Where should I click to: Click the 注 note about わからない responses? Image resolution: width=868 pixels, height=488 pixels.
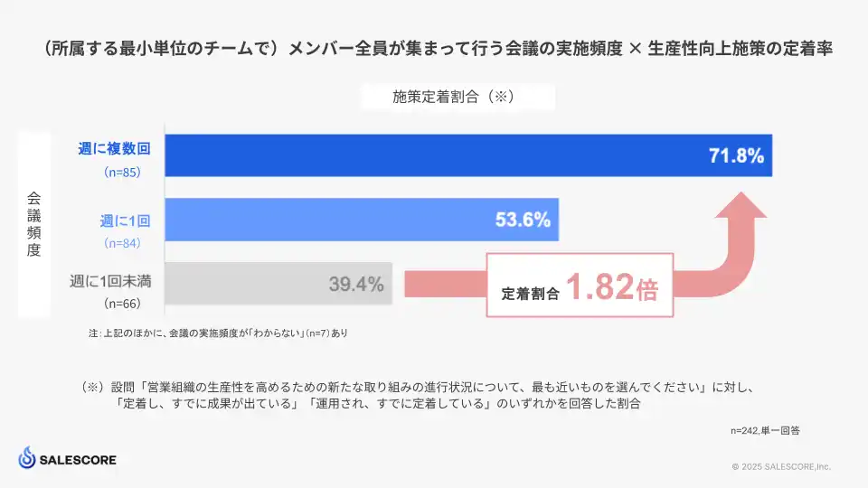pyautogui.click(x=218, y=333)
